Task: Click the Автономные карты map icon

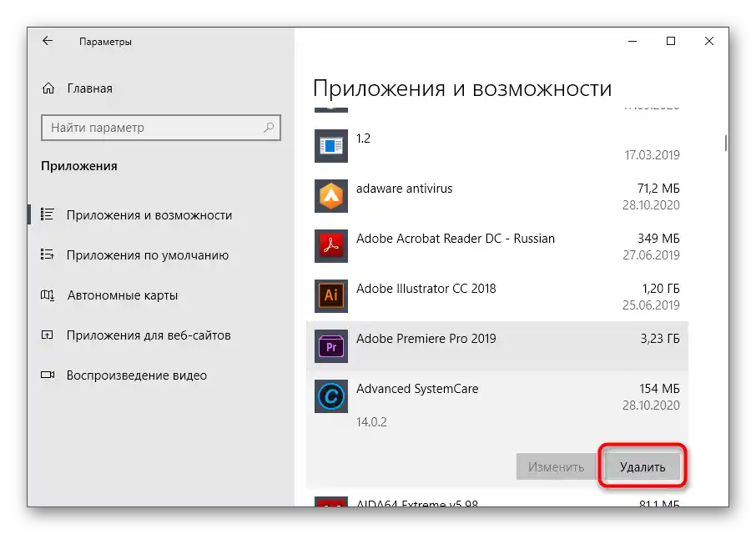Action: (x=48, y=295)
